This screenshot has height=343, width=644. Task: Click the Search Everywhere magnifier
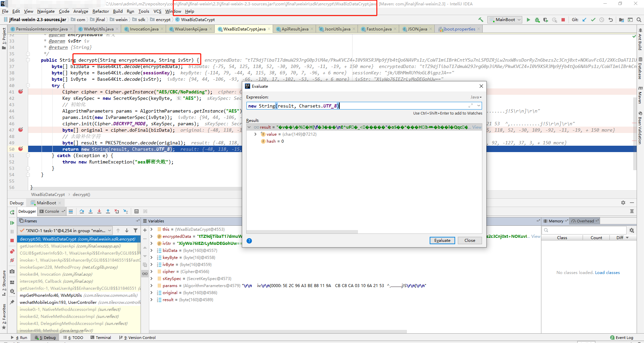coord(639,20)
